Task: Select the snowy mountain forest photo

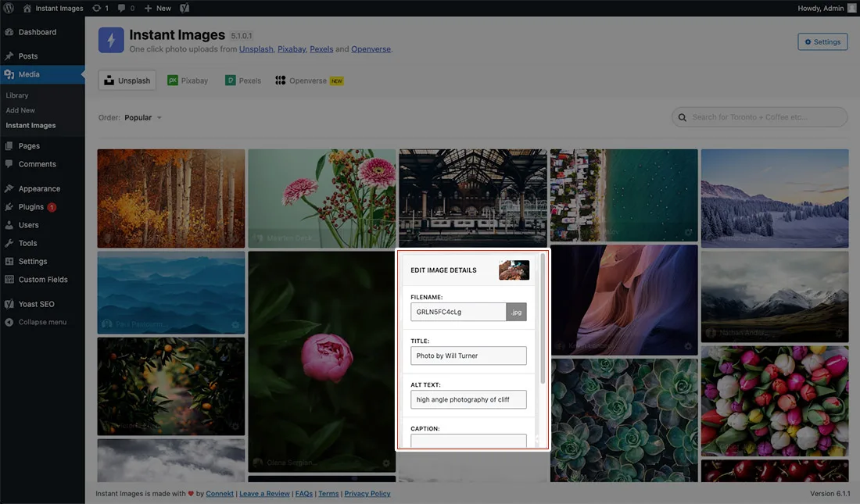Action: (x=775, y=198)
